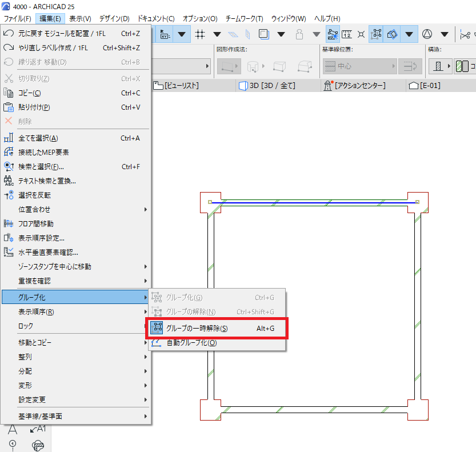Click the scissors trim tool icon
Image resolution: width=476 pixels, height=452 pixels.
coord(465,35)
